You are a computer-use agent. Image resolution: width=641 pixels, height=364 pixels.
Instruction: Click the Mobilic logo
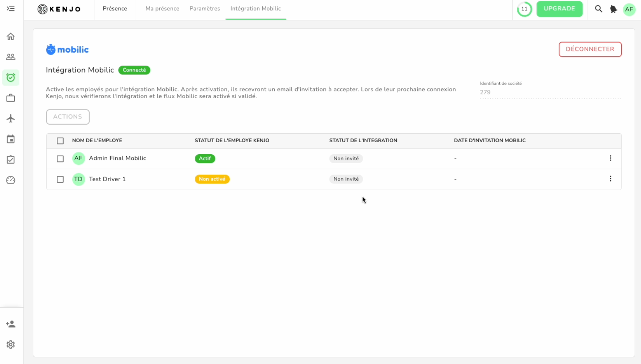(67, 49)
